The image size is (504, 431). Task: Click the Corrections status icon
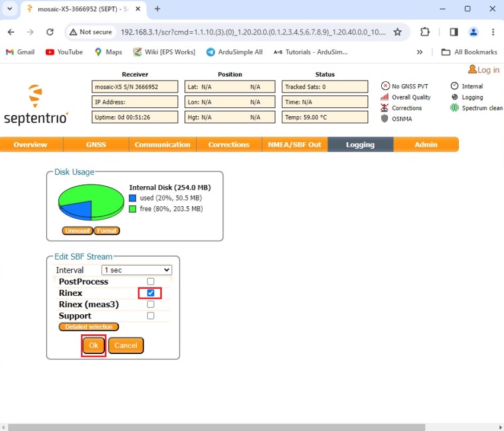[x=385, y=108]
